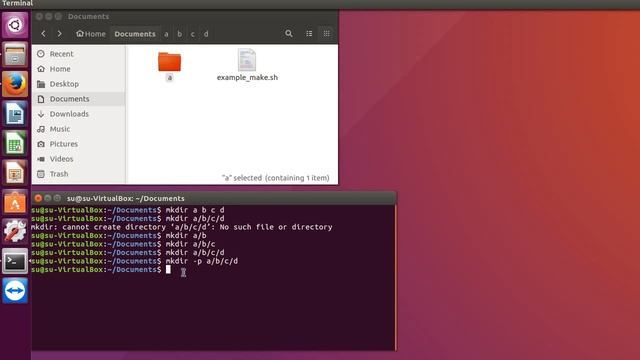640x360 pixels.
Task: Open the Ubuntu Dash search launcher
Action: 15,25
